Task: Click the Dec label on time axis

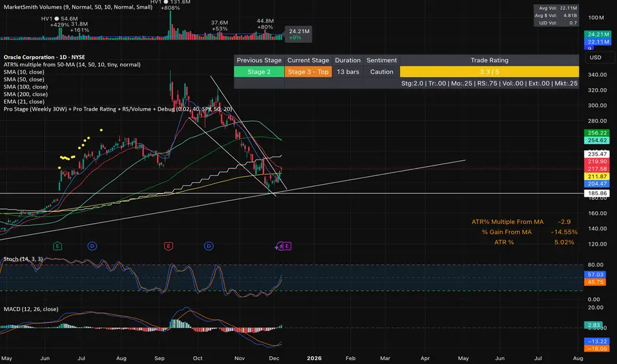Action: click(x=274, y=358)
